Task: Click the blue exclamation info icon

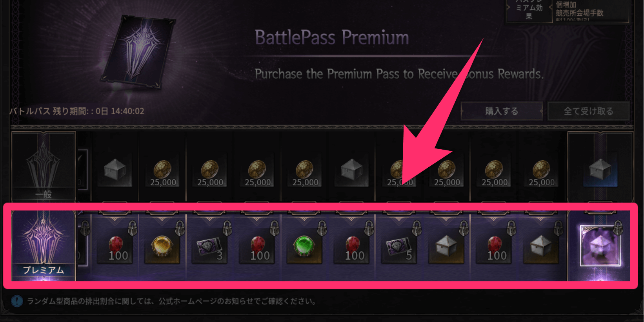Action: point(17,301)
